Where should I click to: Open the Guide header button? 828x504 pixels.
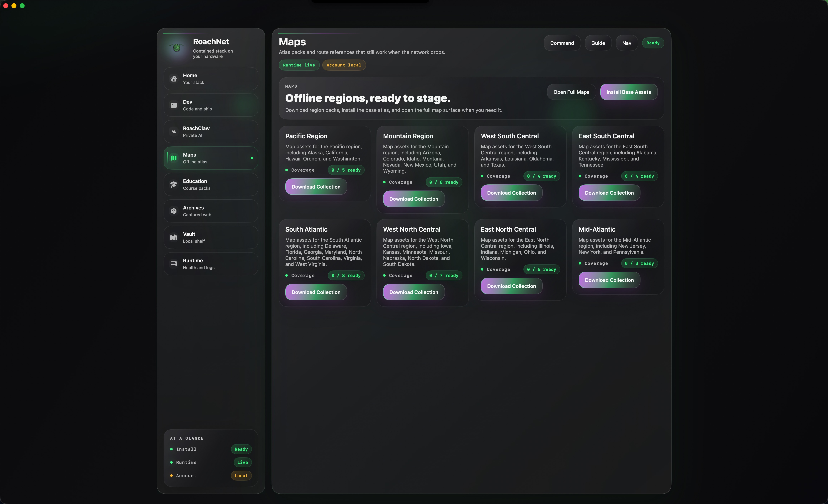598,43
